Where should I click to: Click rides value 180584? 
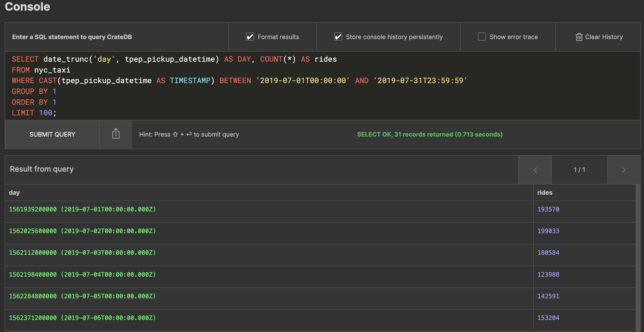(x=548, y=253)
